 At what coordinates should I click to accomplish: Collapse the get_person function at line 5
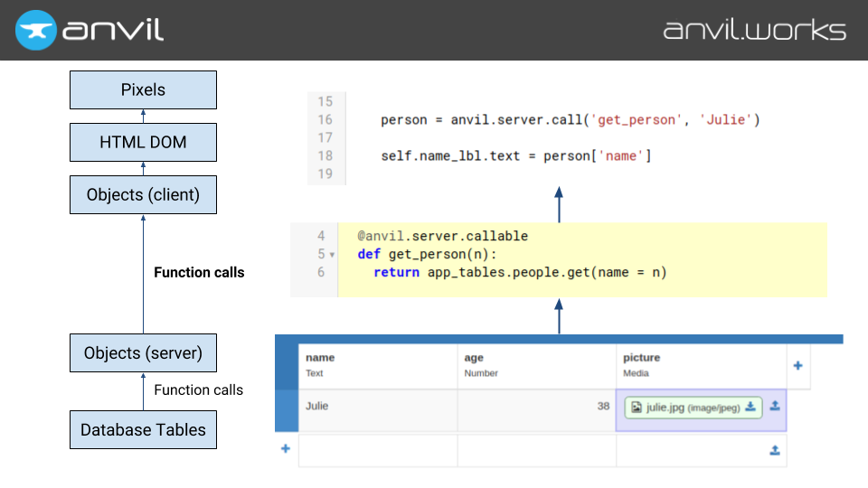pyautogui.click(x=332, y=255)
